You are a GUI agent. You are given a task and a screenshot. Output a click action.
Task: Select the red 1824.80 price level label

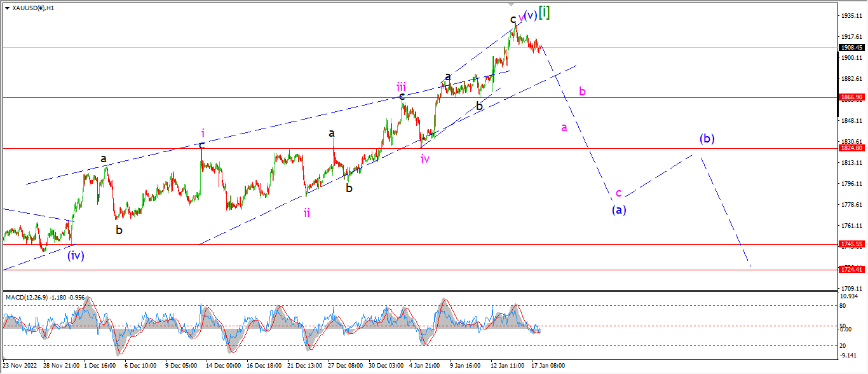pos(851,148)
